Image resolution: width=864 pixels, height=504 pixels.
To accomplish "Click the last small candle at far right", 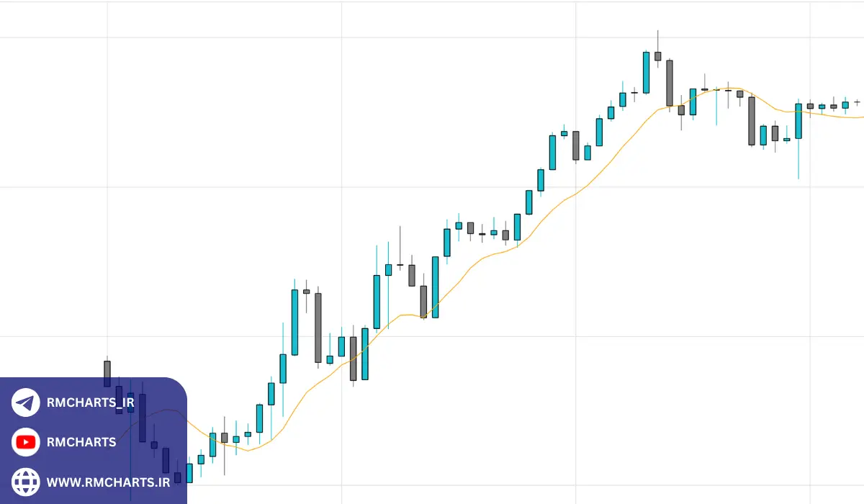I will 857,102.
